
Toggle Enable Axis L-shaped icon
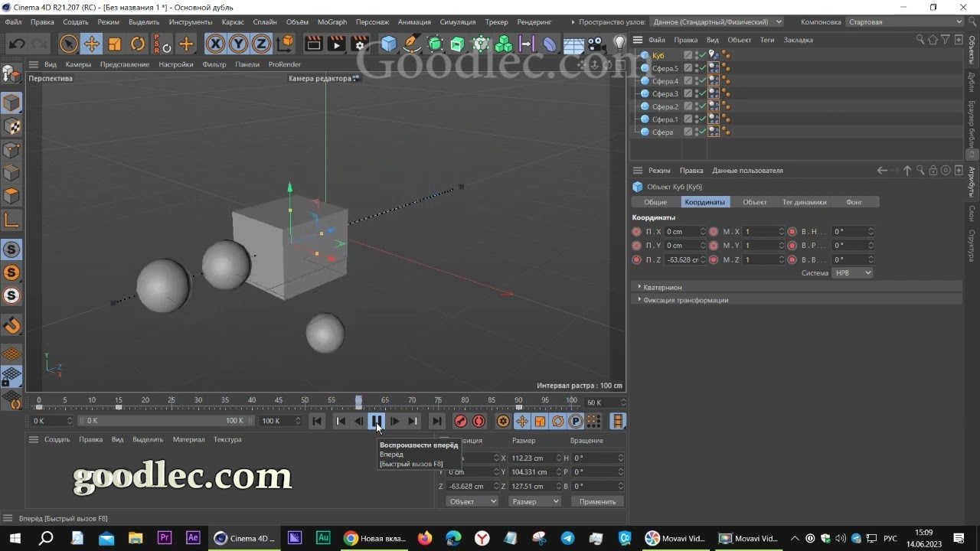[x=11, y=220]
